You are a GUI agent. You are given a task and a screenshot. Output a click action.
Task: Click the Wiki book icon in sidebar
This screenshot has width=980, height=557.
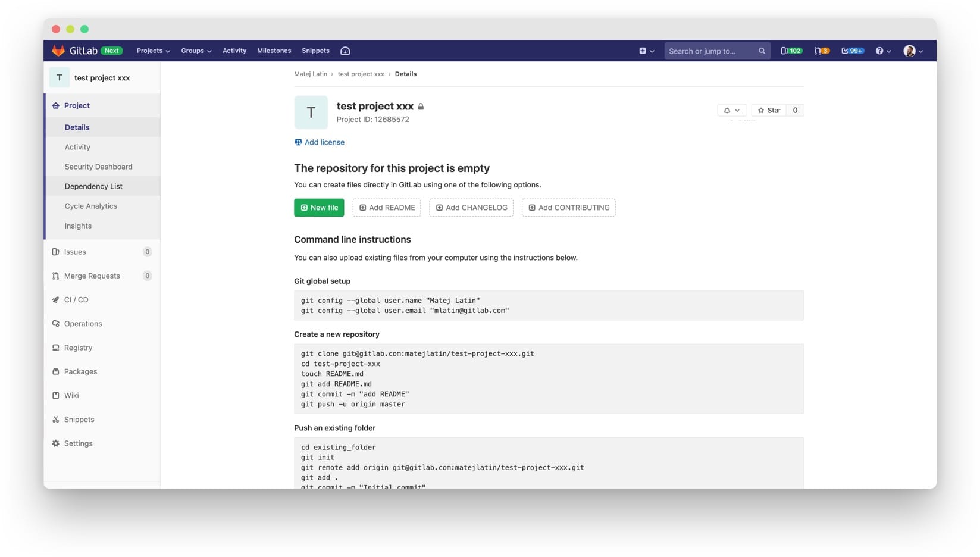point(55,395)
